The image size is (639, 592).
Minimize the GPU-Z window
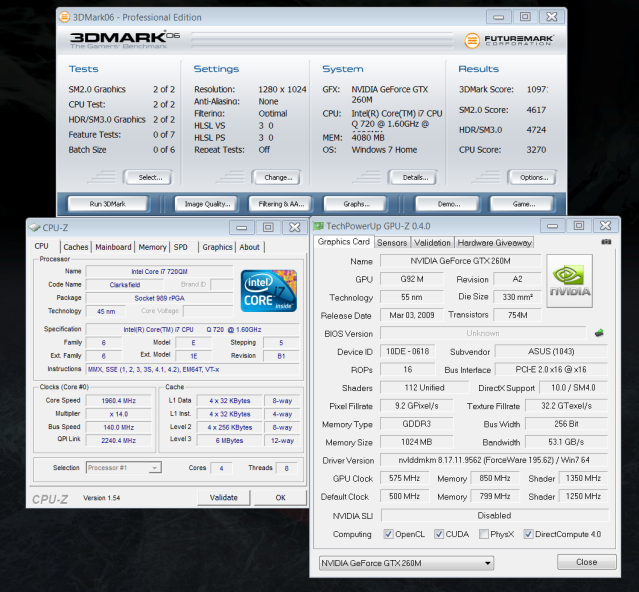click(553, 225)
